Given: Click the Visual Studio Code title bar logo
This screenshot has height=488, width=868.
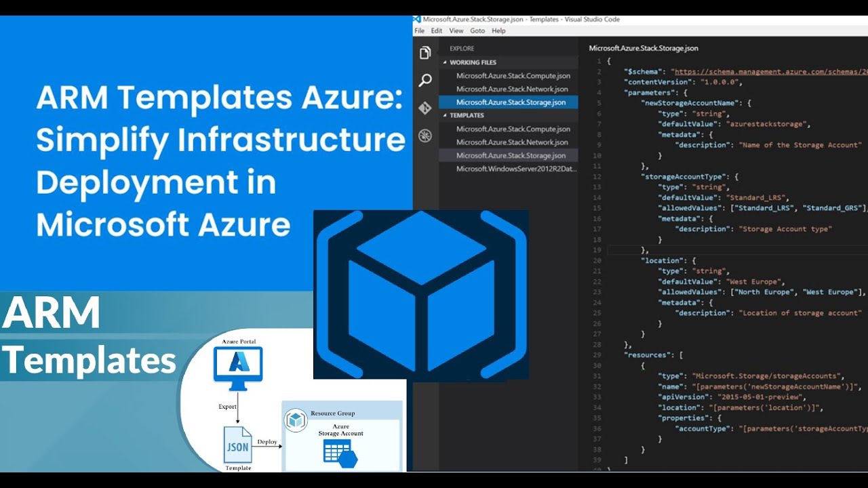Looking at the screenshot, I should coord(417,20).
